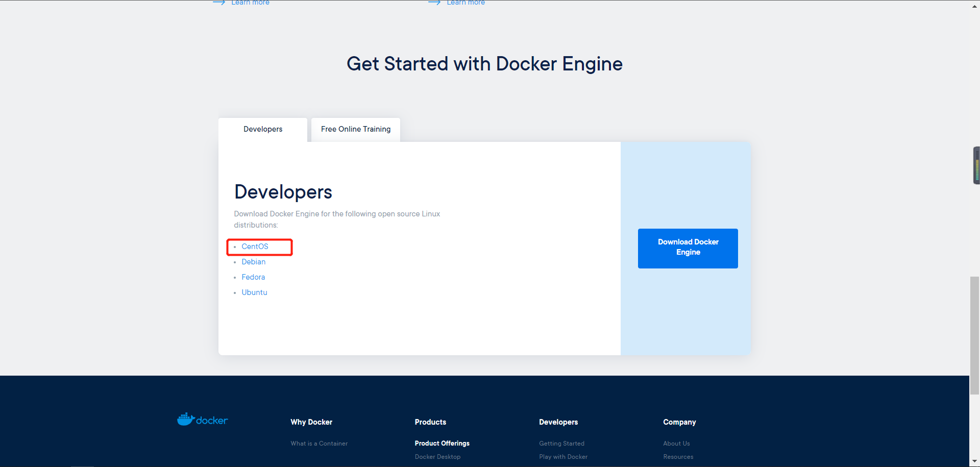Switch to the Free Online Training tab
This screenshot has width=980, height=467.
(356, 130)
